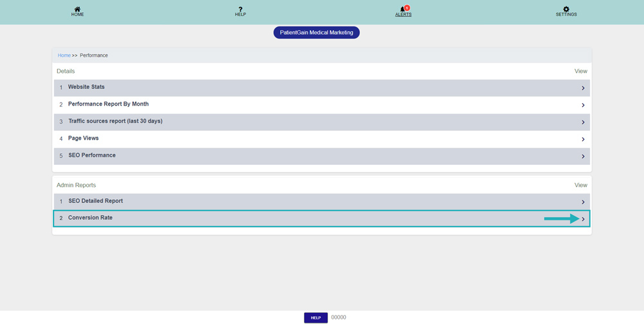Click the Admin Reports section heading

pyautogui.click(x=76, y=186)
